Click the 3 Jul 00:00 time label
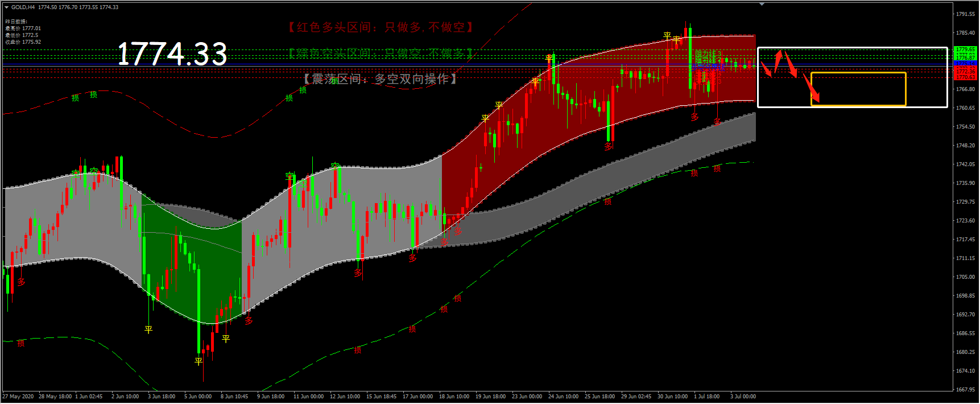This screenshot has width=980, height=404. pyautogui.click(x=743, y=397)
